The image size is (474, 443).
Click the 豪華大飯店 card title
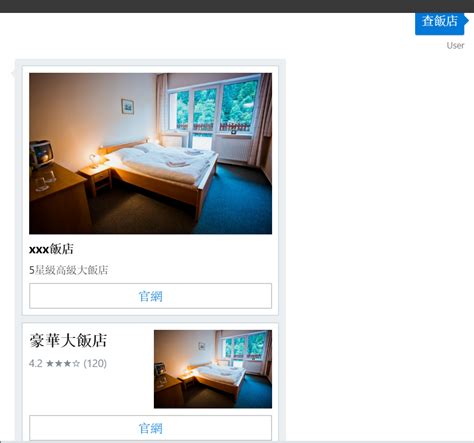[68, 341]
